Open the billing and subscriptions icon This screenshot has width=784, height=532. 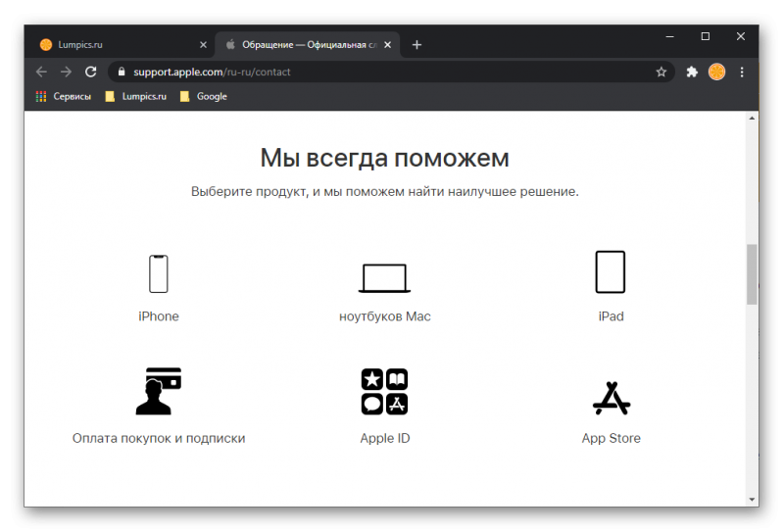[x=159, y=391]
